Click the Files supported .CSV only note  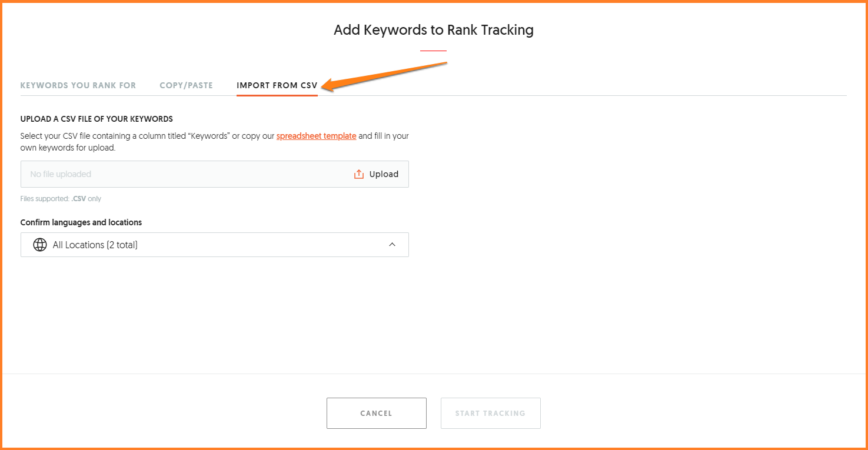[61, 199]
